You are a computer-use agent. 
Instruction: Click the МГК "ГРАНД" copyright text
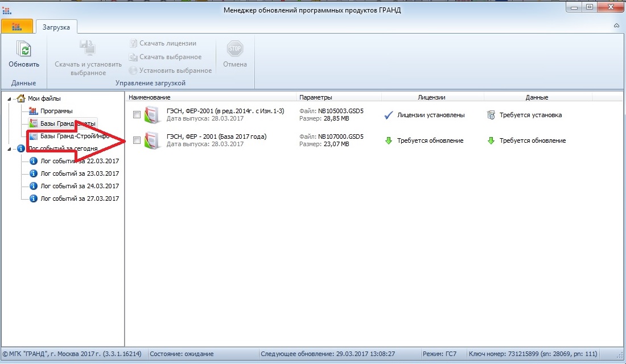pyautogui.click(x=72, y=354)
